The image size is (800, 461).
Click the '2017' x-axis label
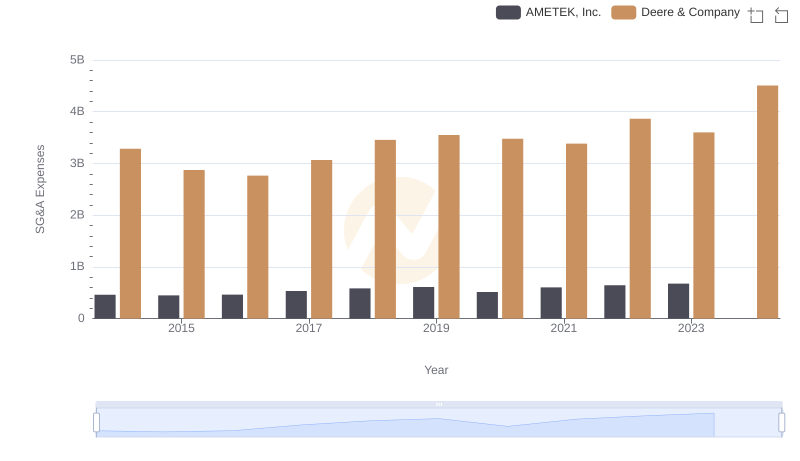(309, 328)
